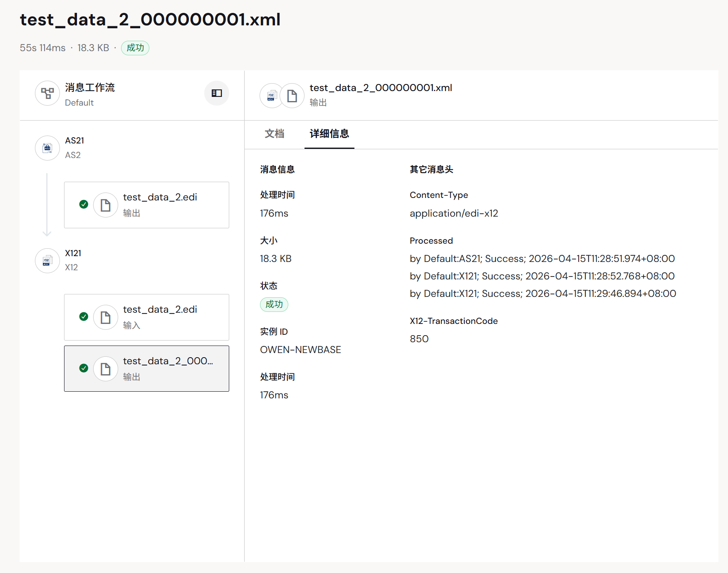Click the X121 connector name
The image size is (728, 573).
(x=73, y=253)
